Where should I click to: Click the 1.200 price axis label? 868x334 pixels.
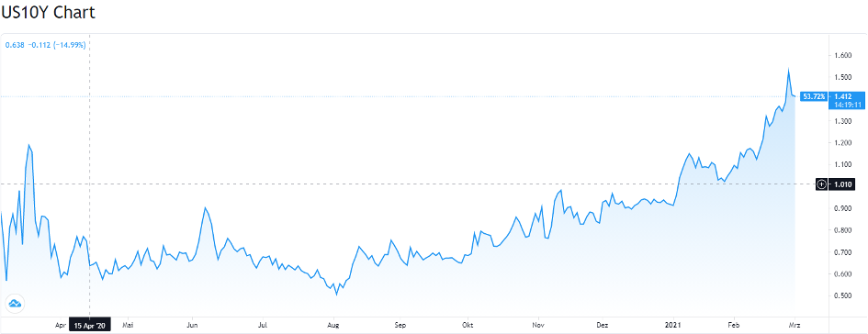[842, 142]
